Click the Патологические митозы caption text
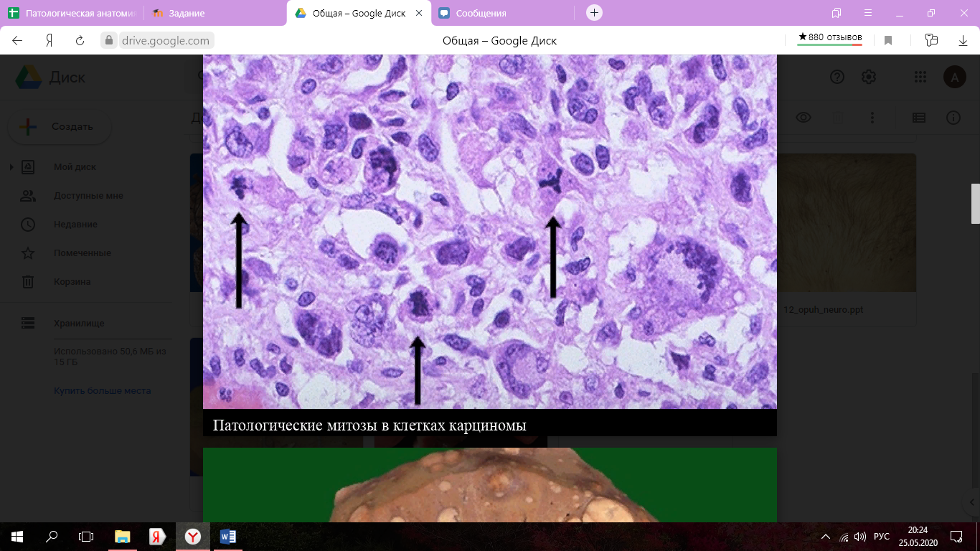Screen dimensions: 980x551 (369, 425)
